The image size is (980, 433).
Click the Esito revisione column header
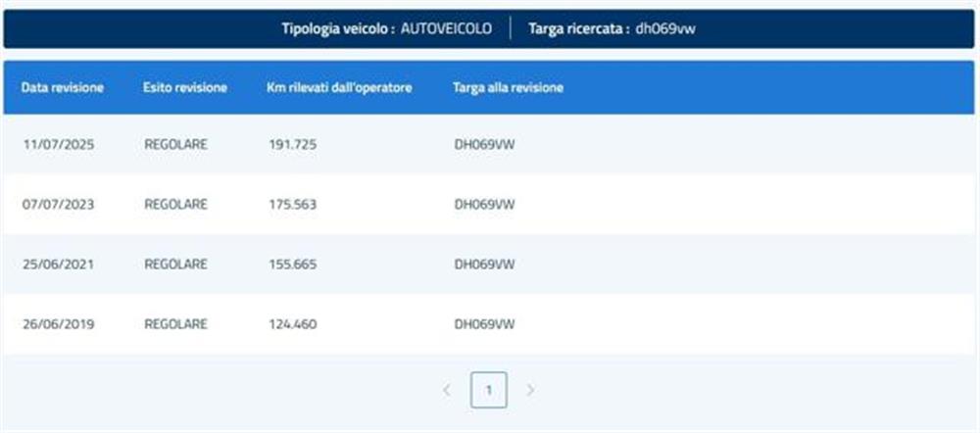185,88
